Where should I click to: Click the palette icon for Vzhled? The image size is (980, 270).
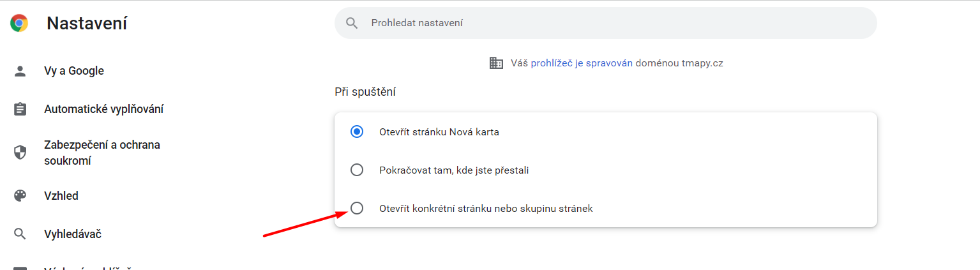(20, 196)
